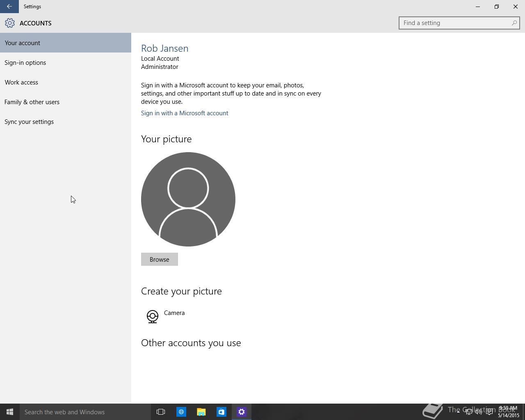This screenshot has height=420, width=525.
Task: Click the Local Account text
Action: point(160,59)
